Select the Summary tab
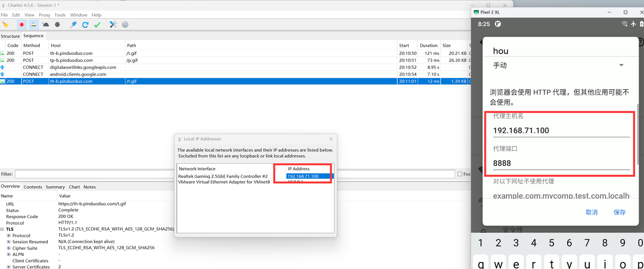 click(55, 187)
